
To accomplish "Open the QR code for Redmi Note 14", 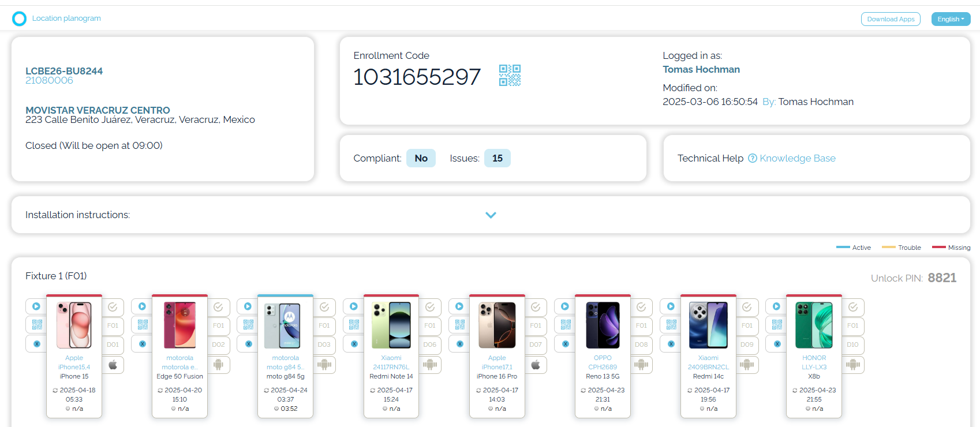I will [354, 325].
